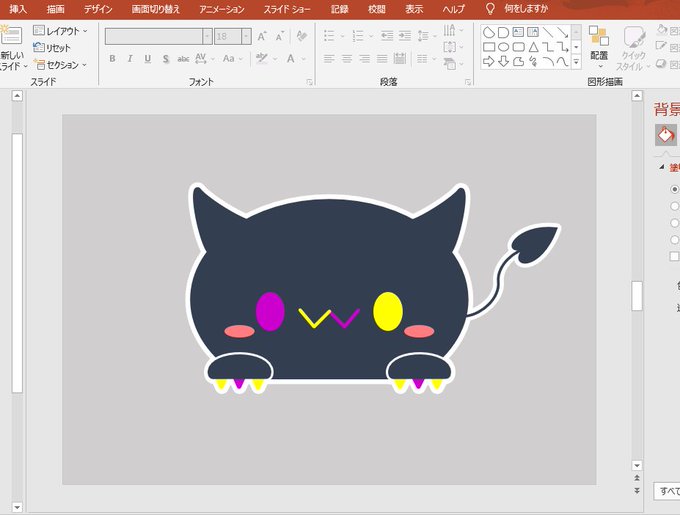Image resolution: width=680 pixels, height=515 pixels.
Task: Justify text alignment
Action: pyautogui.click(x=382, y=59)
